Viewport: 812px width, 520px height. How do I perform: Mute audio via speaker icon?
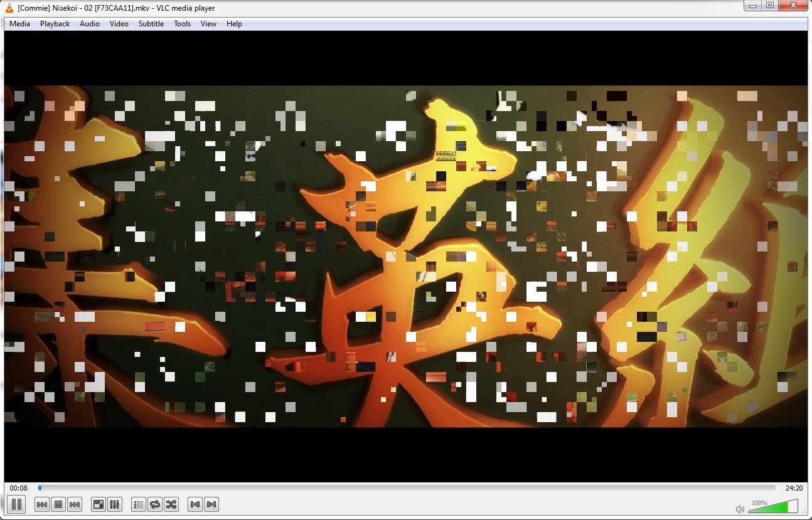click(x=740, y=509)
